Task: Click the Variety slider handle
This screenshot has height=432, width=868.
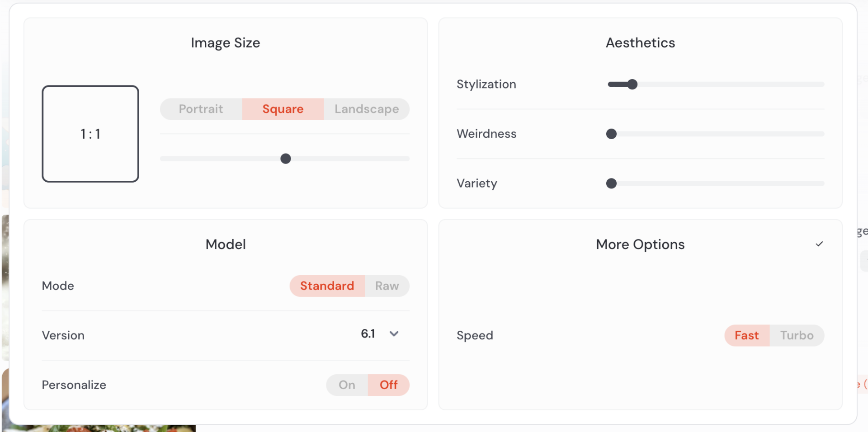Action: tap(611, 183)
